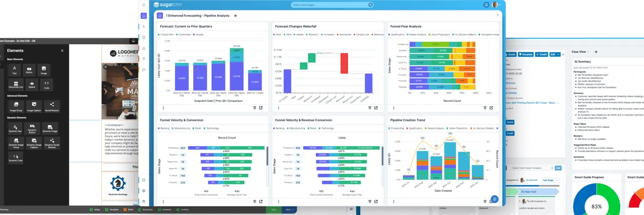Select the Spacer element

(32, 84)
